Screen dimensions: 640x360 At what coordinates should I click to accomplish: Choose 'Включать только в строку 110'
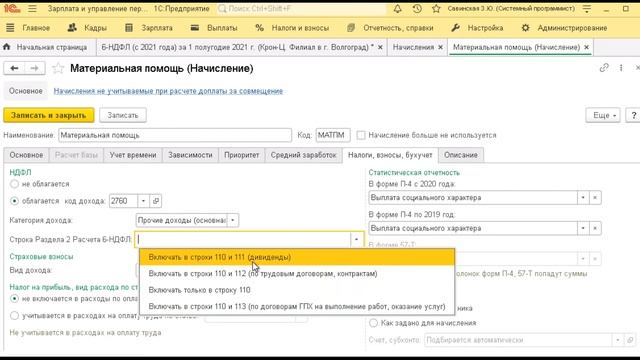click(297, 290)
